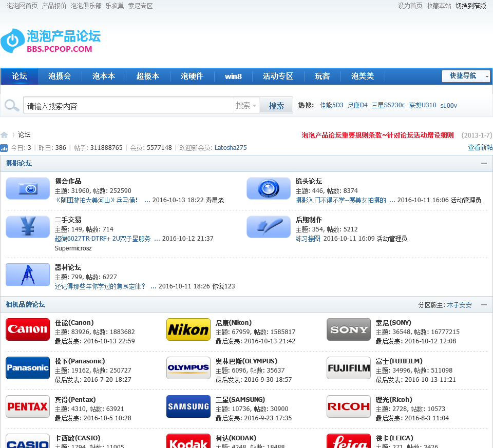493x448 pixels.
Task: Open 器材论坛 via tripod icon
Action: [x=28, y=275]
